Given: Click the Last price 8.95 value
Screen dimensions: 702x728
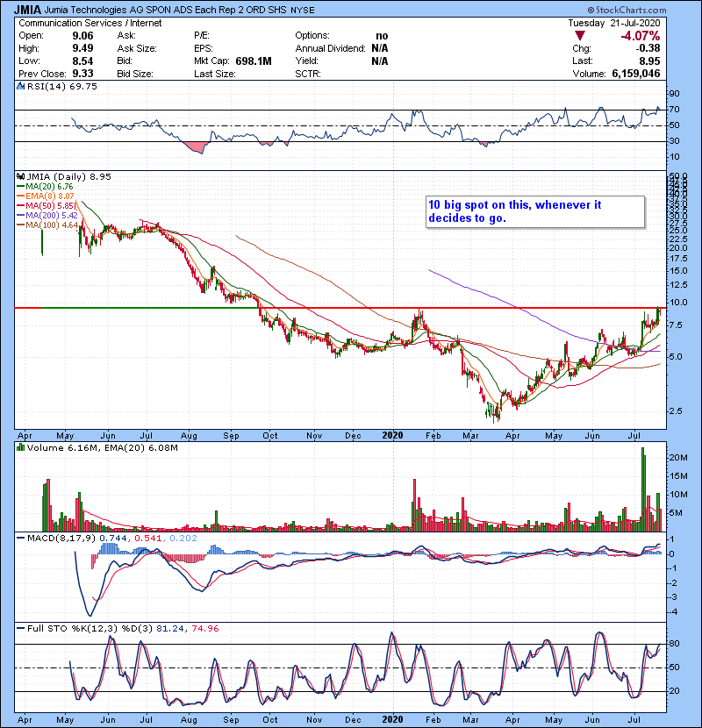Looking at the screenshot, I should 649,61.
